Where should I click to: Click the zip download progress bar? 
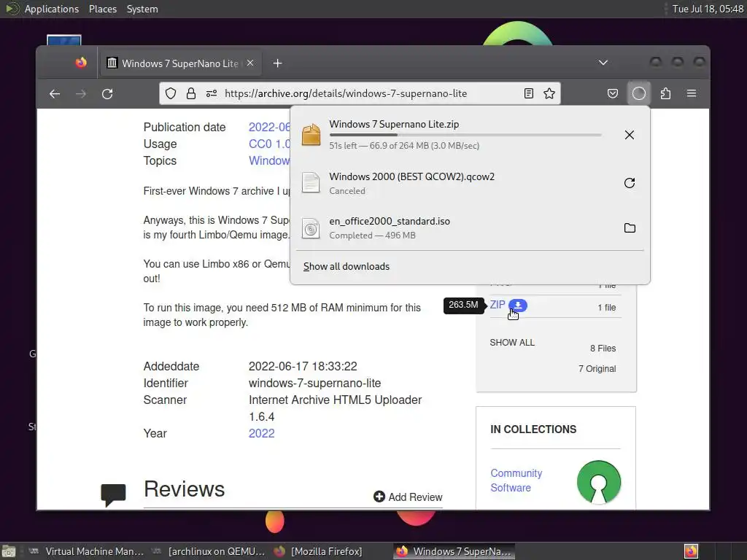coord(465,135)
